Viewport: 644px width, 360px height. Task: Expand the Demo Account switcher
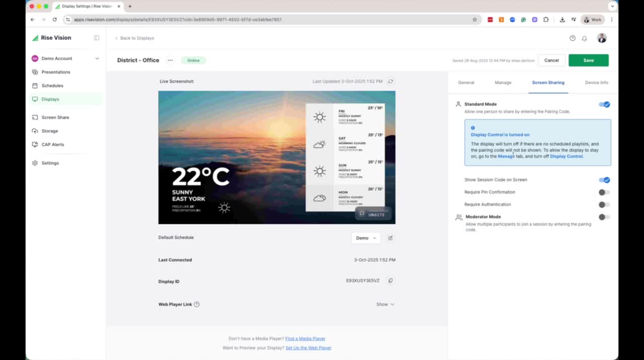click(x=97, y=58)
